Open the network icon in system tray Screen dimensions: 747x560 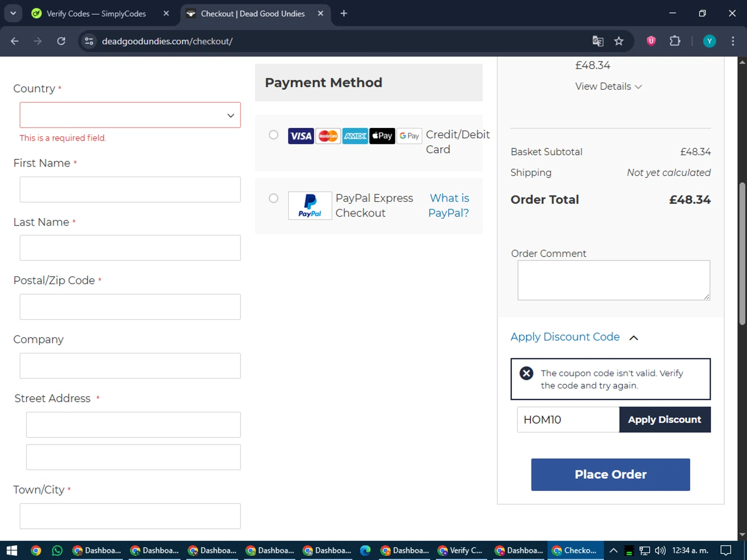click(645, 551)
